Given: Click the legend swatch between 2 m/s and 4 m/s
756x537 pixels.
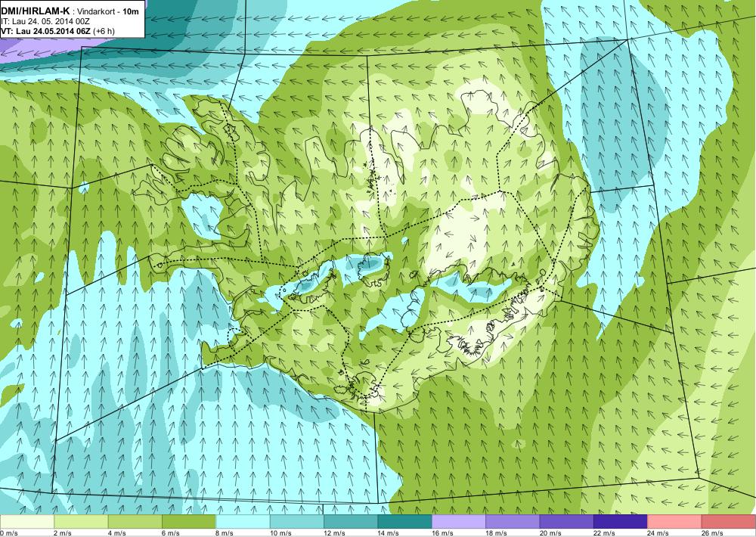Looking at the screenshot, I should click(81, 522).
